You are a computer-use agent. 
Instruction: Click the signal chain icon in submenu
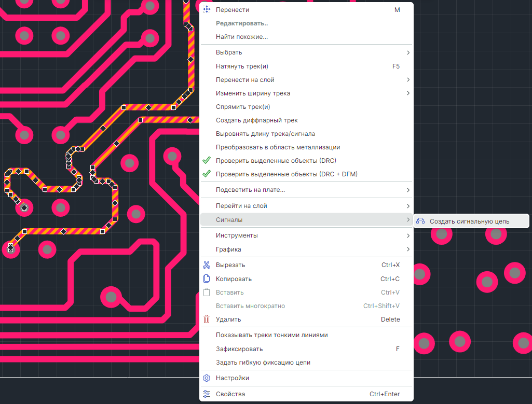(x=421, y=221)
